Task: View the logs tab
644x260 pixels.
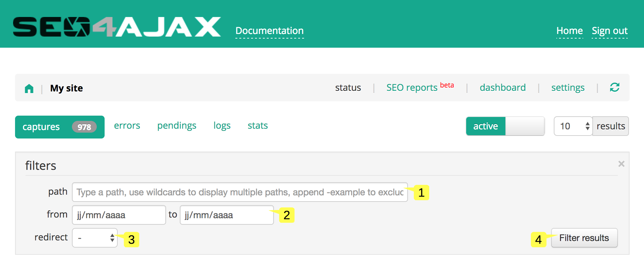Action: click(x=222, y=126)
